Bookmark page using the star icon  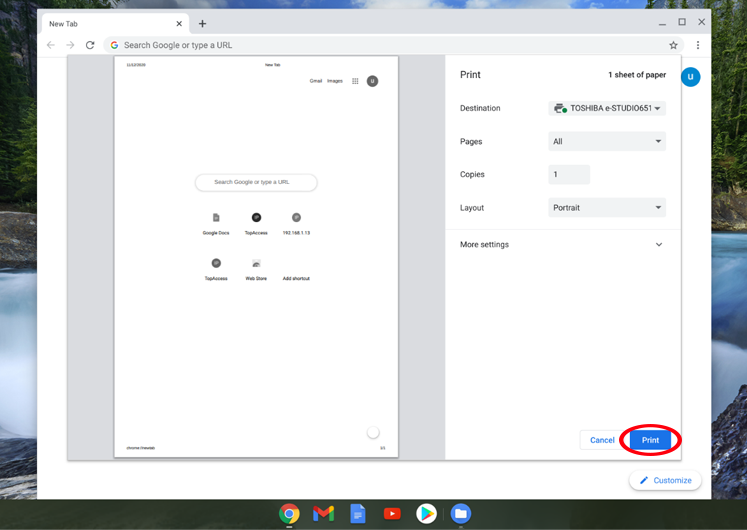[x=673, y=45]
